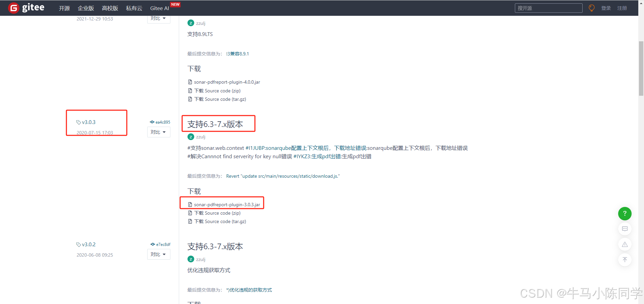This screenshot has height=304, width=644.
Task: Open commit link !3兼容8.9.1
Action: pyautogui.click(x=237, y=54)
